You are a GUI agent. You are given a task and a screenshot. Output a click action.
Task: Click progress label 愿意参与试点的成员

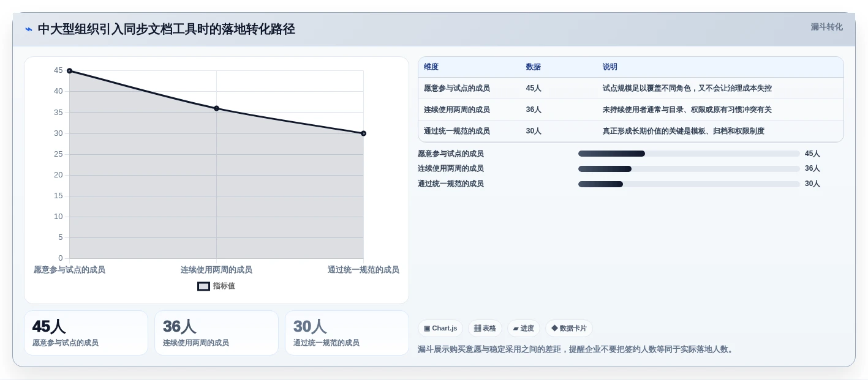tap(451, 154)
